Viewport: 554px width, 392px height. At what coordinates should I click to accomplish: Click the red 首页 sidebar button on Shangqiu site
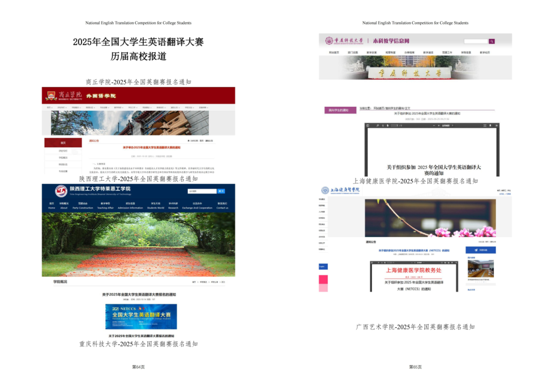point(63,143)
